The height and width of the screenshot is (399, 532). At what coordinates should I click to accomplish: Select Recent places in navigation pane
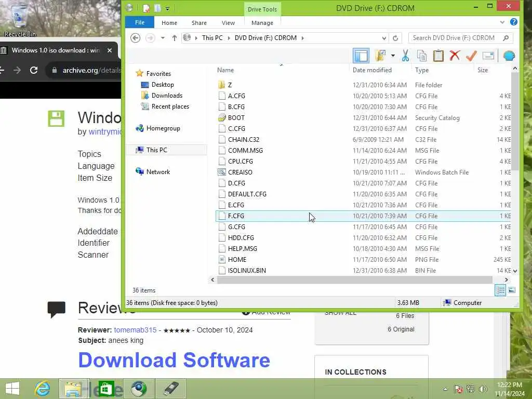(170, 106)
